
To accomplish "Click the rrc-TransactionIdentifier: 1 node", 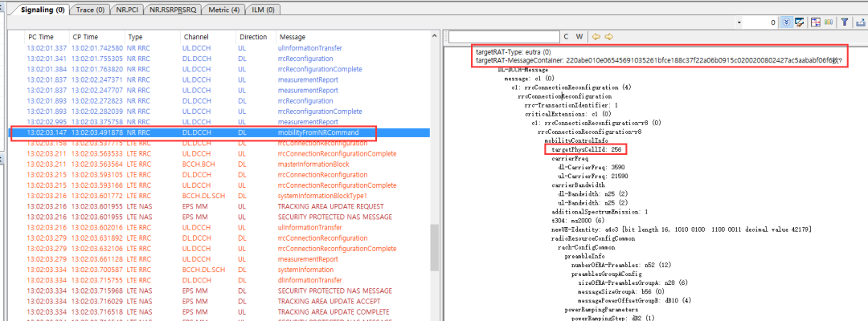I will click(x=571, y=105).
